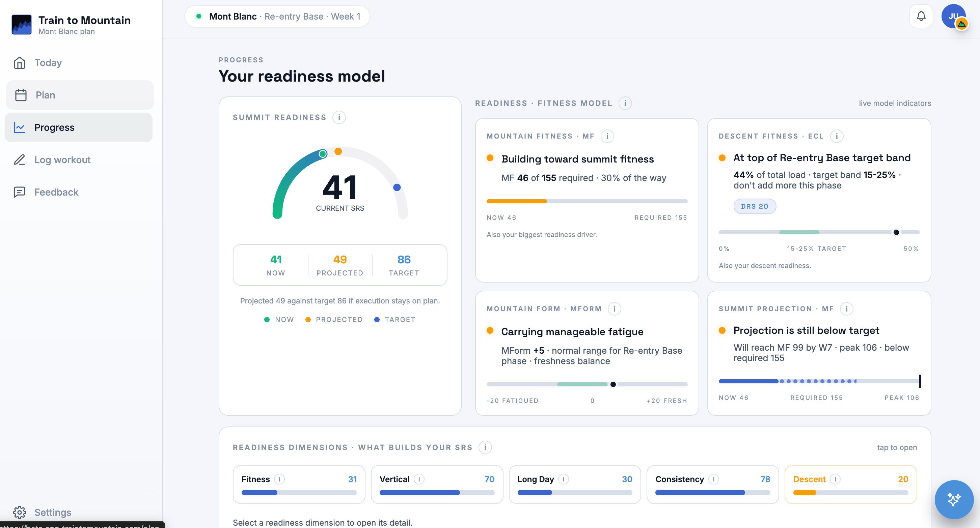This screenshot has width=980, height=528.
Task: Show info for Readiness Fitness Model
Action: tap(625, 103)
